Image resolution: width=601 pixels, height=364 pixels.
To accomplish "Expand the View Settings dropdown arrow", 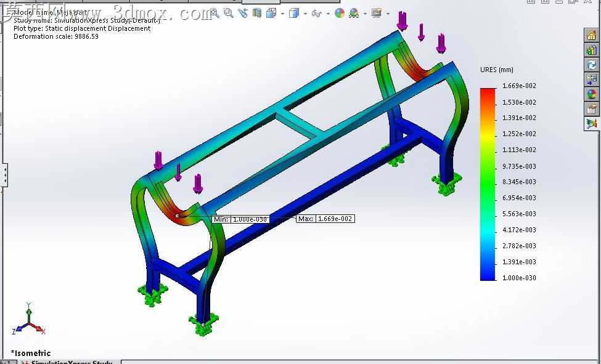I will (x=388, y=14).
